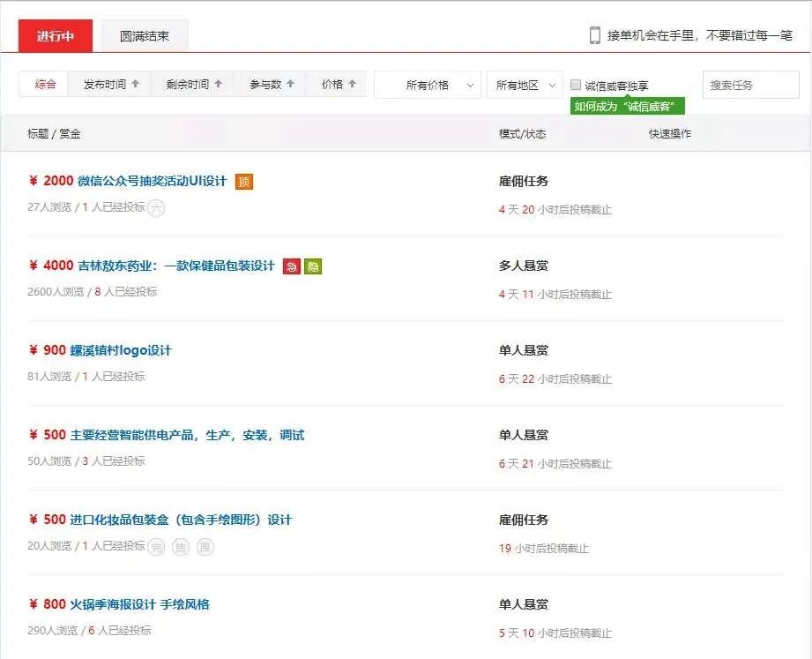Click the 售 circle icon under 进口化妆品包装盒
The image size is (812, 659).
pos(180,547)
